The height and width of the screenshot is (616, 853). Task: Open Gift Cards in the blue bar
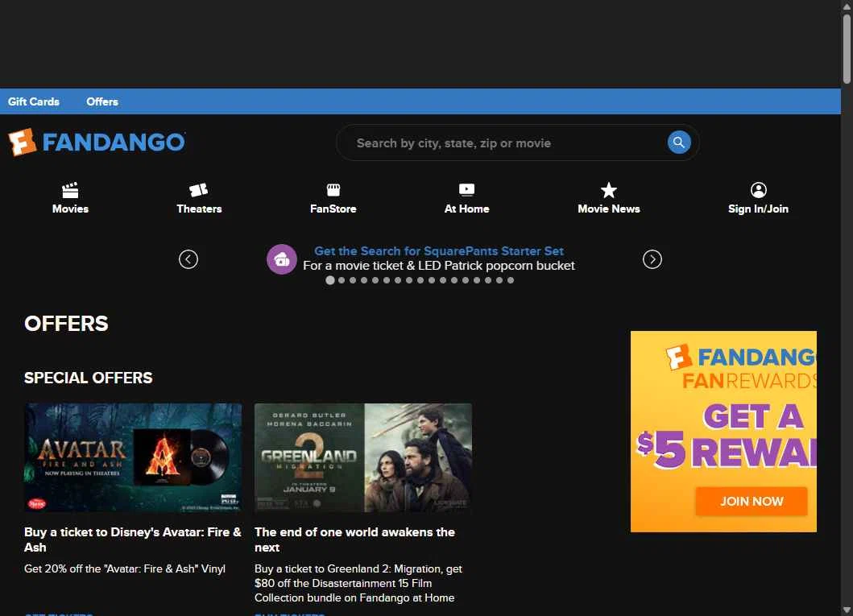tap(33, 101)
